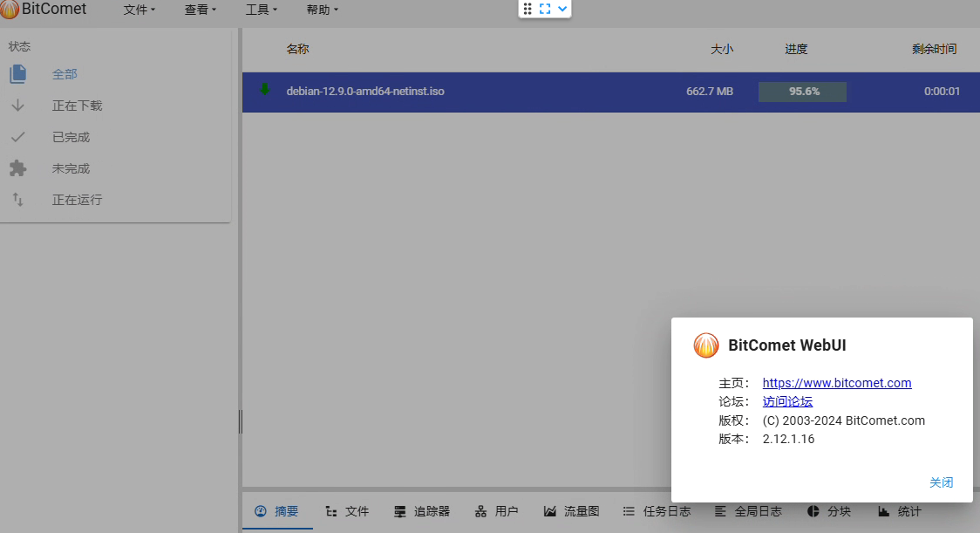Select the 正在运行 arrows filter icon
This screenshot has width=980, height=533.
tap(18, 199)
